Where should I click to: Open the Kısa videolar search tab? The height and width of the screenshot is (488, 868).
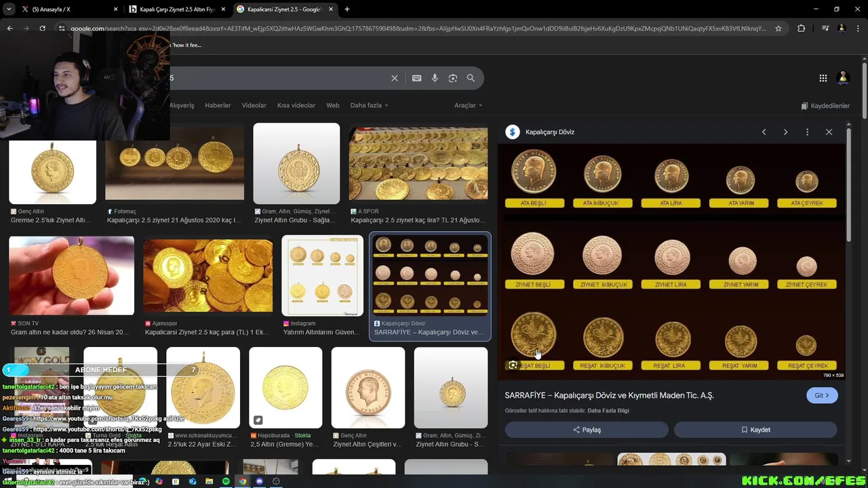[x=296, y=106]
